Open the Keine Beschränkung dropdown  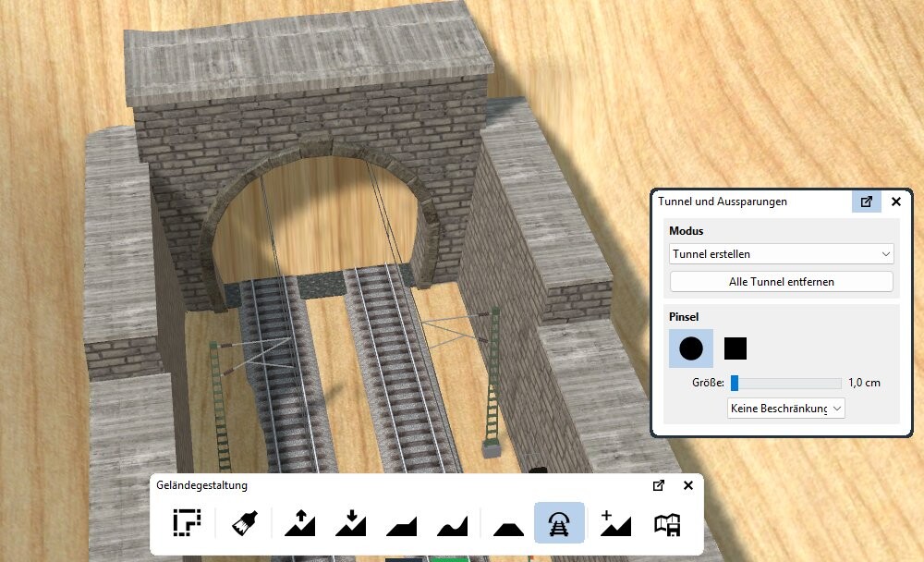[786, 408]
